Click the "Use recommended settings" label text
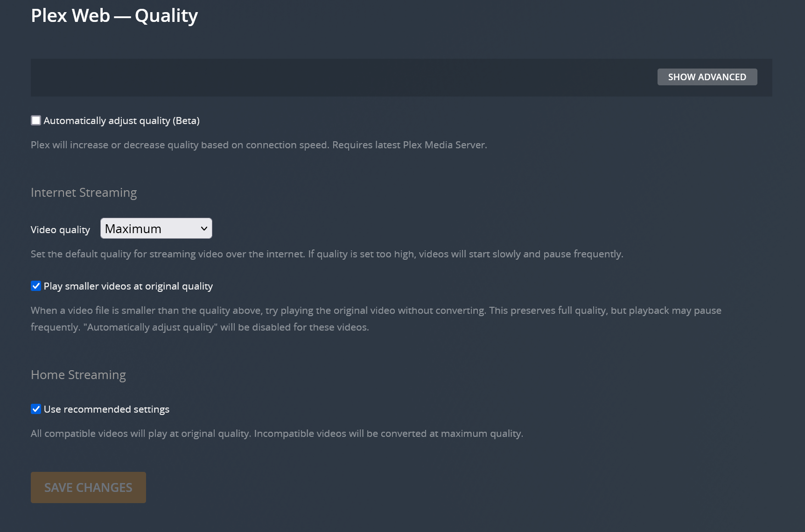The image size is (805, 532). pos(106,409)
